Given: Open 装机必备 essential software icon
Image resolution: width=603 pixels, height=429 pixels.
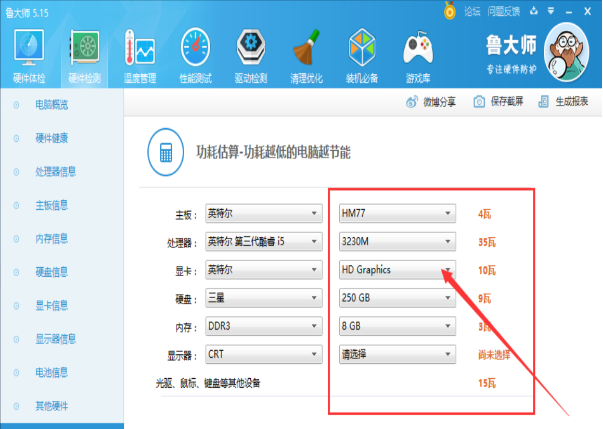Looking at the screenshot, I should click(361, 52).
